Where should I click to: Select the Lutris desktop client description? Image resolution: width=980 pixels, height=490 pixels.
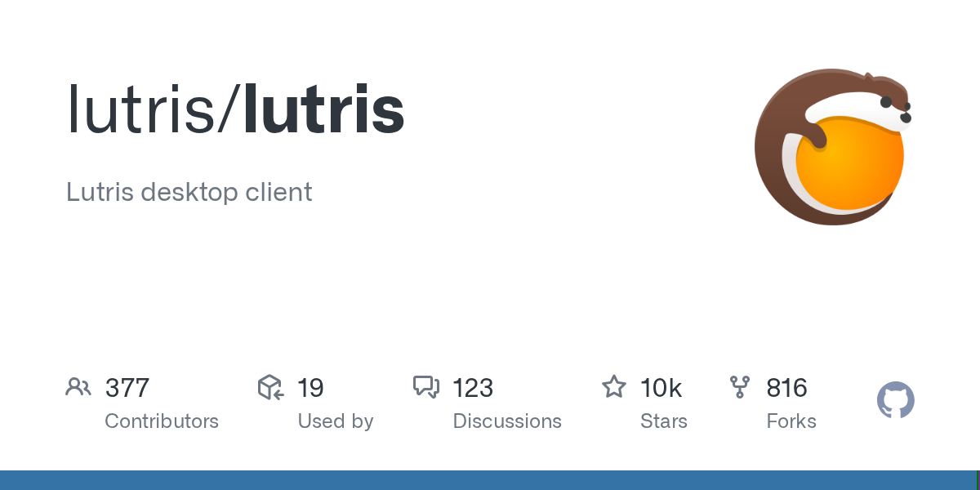click(x=189, y=193)
